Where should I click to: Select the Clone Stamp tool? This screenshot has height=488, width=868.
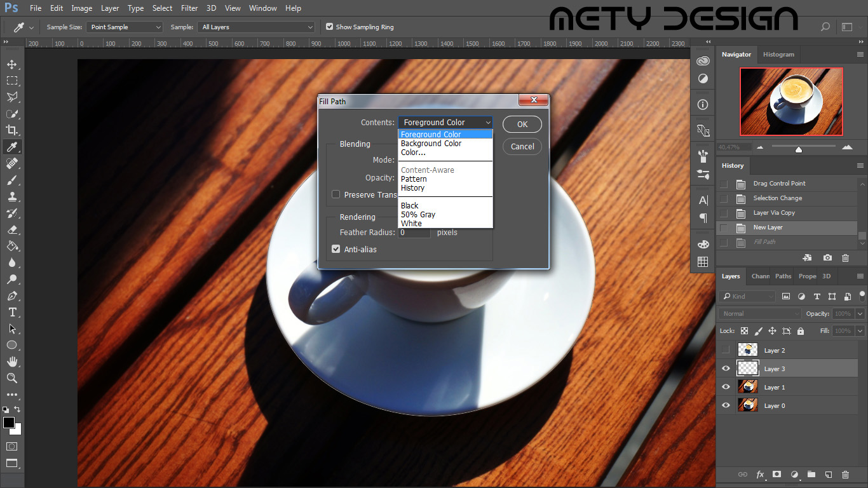point(11,196)
